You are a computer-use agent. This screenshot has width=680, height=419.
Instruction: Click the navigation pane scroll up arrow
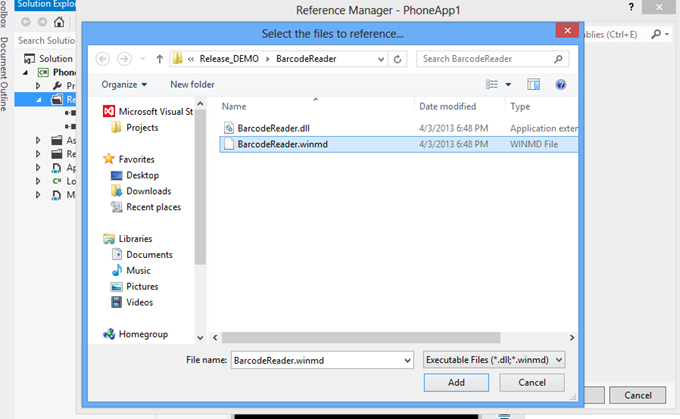tap(200, 104)
